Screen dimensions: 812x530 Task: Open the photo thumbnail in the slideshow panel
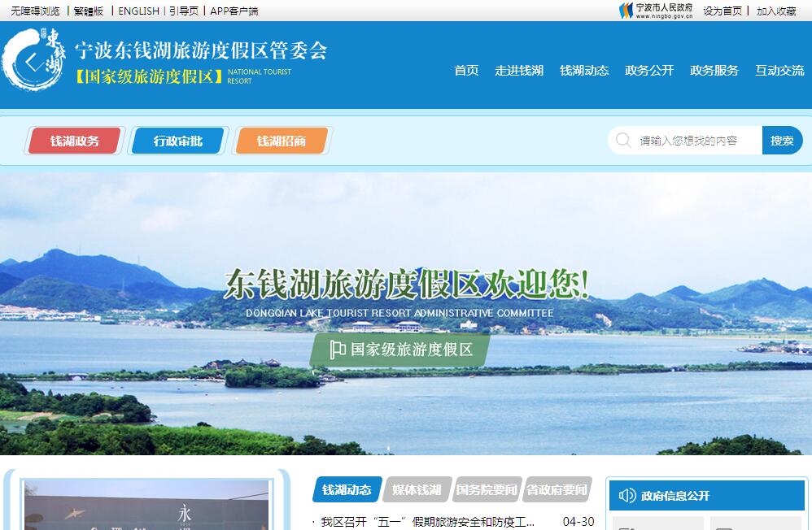(x=146, y=506)
